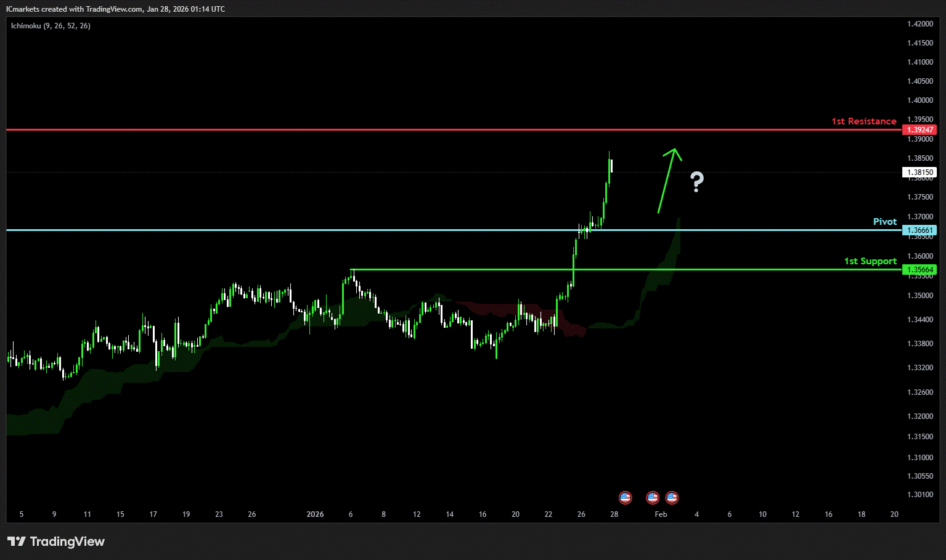
Task: Click the ICmarkets chart header text
Action: (x=115, y=9)
